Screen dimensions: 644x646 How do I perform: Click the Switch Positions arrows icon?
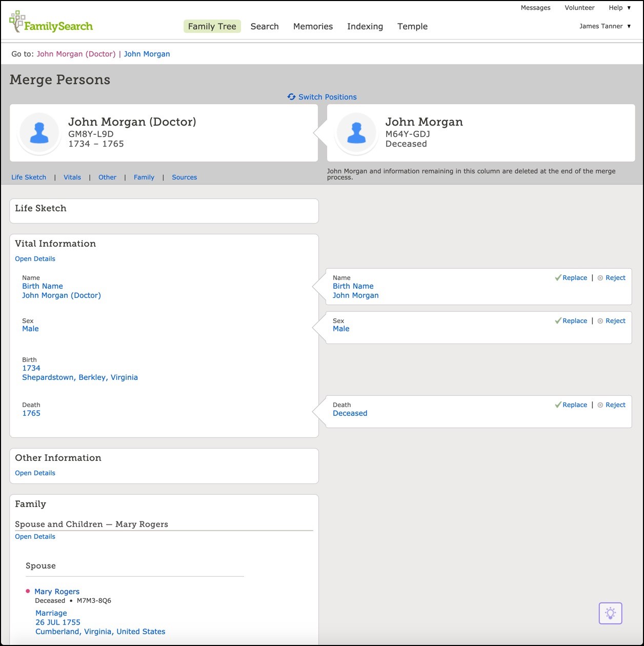pos(291,97)
